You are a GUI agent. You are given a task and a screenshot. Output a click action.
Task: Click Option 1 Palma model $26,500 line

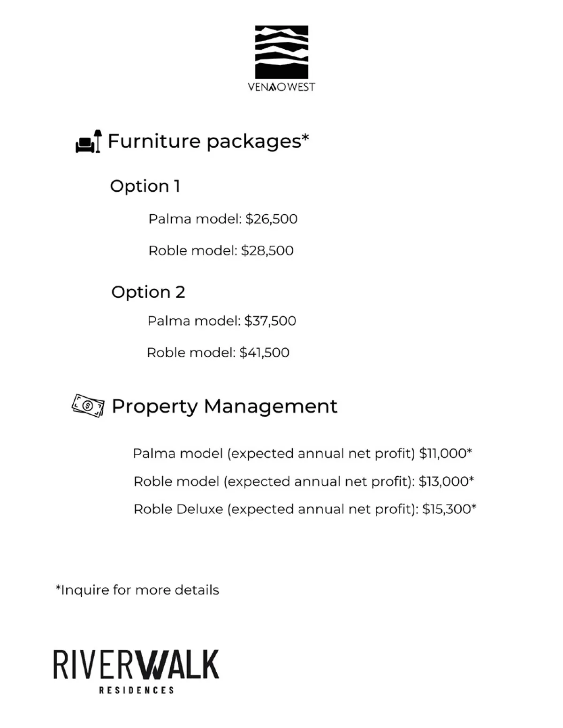click(x=223, y=219)
